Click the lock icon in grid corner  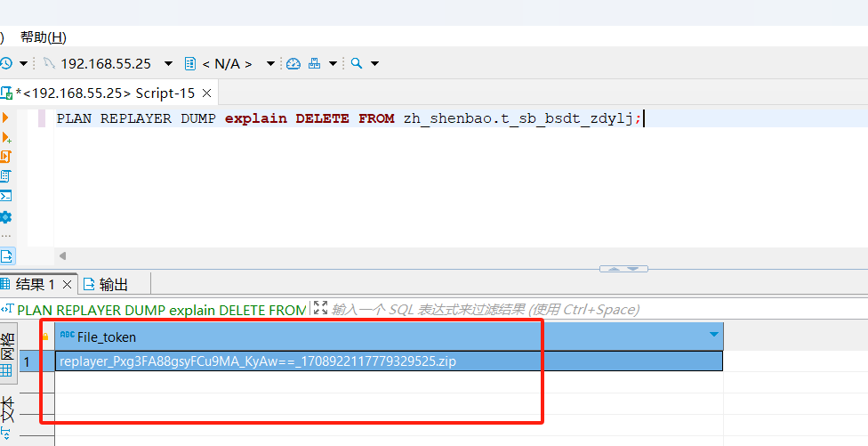tap(45, 337)
